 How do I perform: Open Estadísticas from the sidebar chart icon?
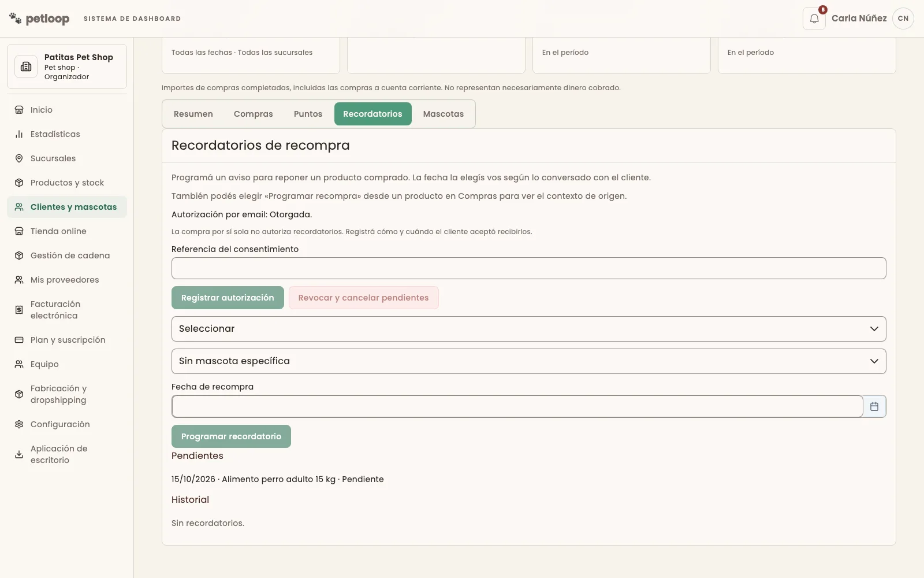[x=19, y=134]
